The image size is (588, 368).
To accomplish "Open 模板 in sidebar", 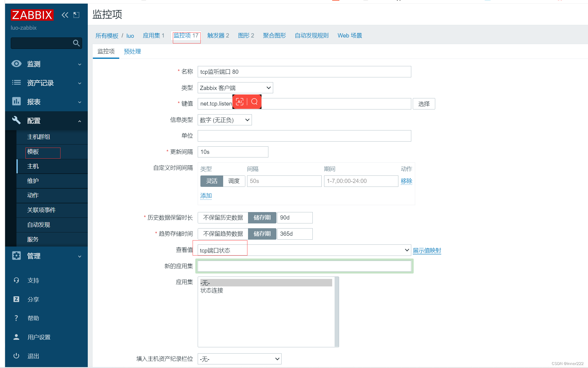I will pyautogui.click(x=33, y=152).
